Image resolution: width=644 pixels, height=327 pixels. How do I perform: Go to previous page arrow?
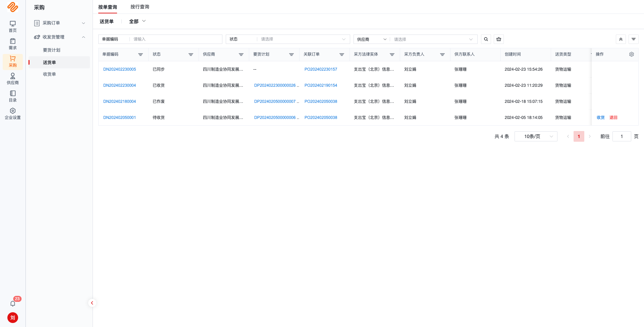[568, 136]
